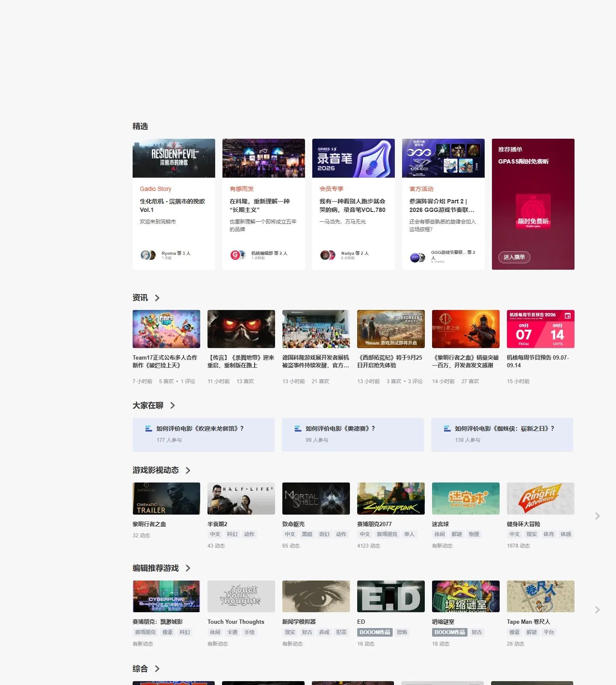Open the Ring Fit Adventure cover

click(x=541, y=498)
